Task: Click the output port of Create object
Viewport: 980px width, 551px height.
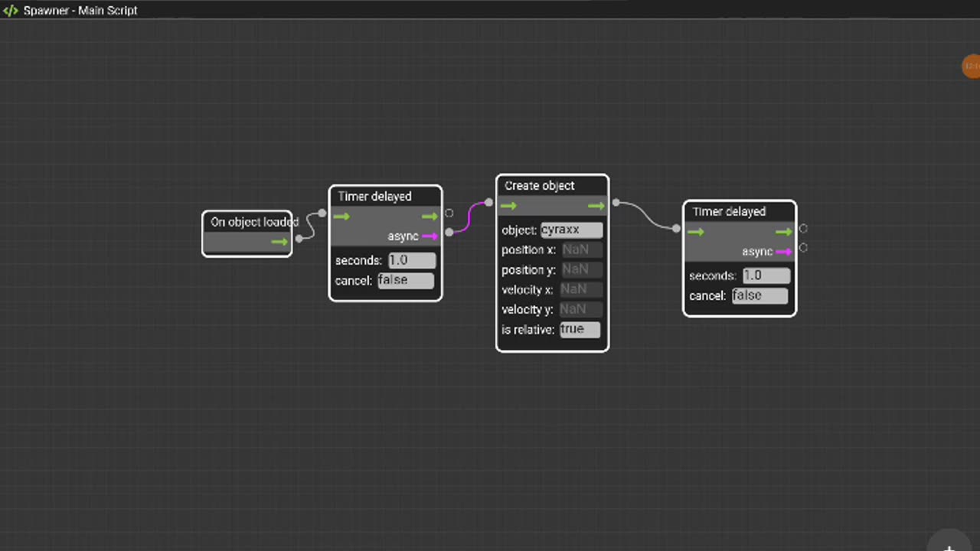Action: click(616, 203)
